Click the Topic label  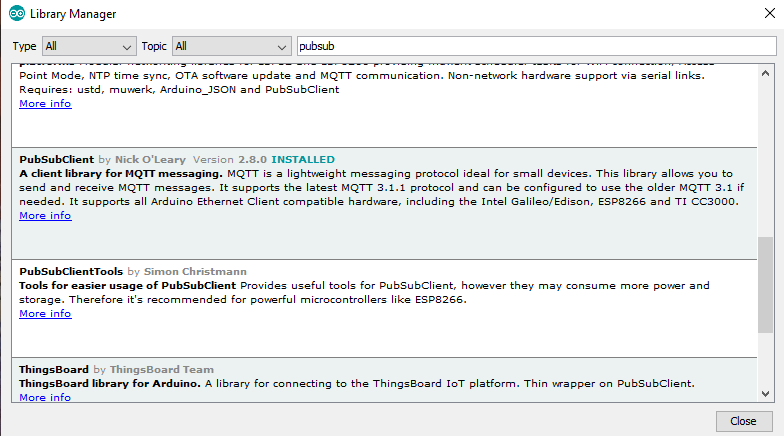click(154, 46)
